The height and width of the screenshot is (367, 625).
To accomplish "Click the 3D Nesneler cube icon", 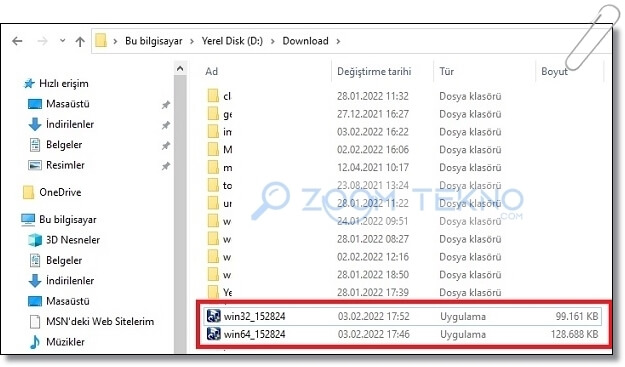I will pyautogui.click(x=35, y=240).
